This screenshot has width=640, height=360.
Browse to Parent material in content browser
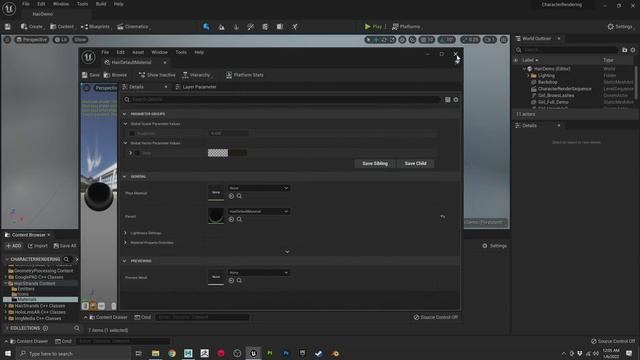pos(239,220)
